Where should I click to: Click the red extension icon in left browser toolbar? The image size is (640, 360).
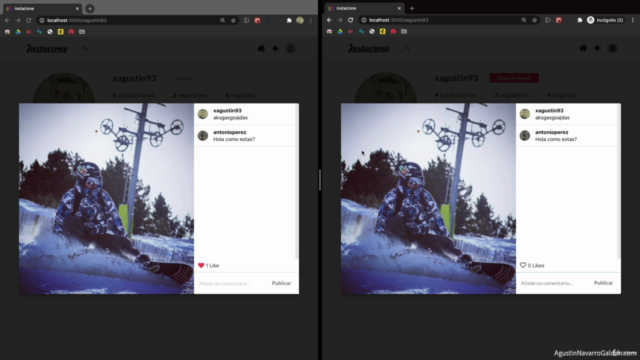point(258,20)
